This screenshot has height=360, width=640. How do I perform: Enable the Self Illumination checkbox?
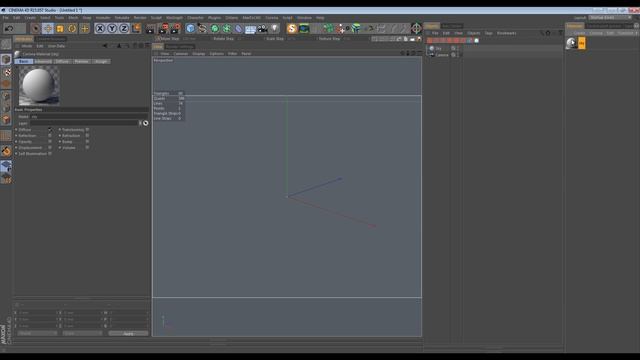50,154
